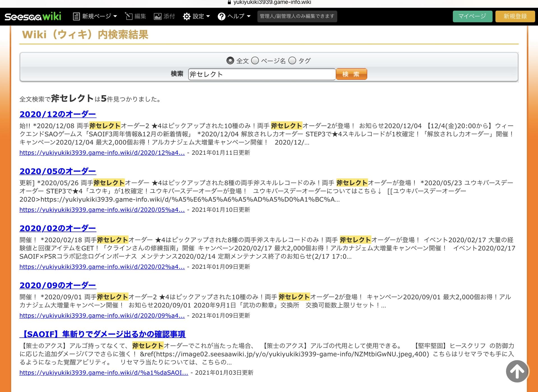
Task: Click the help question mark icon
Action: coord(221,17)
